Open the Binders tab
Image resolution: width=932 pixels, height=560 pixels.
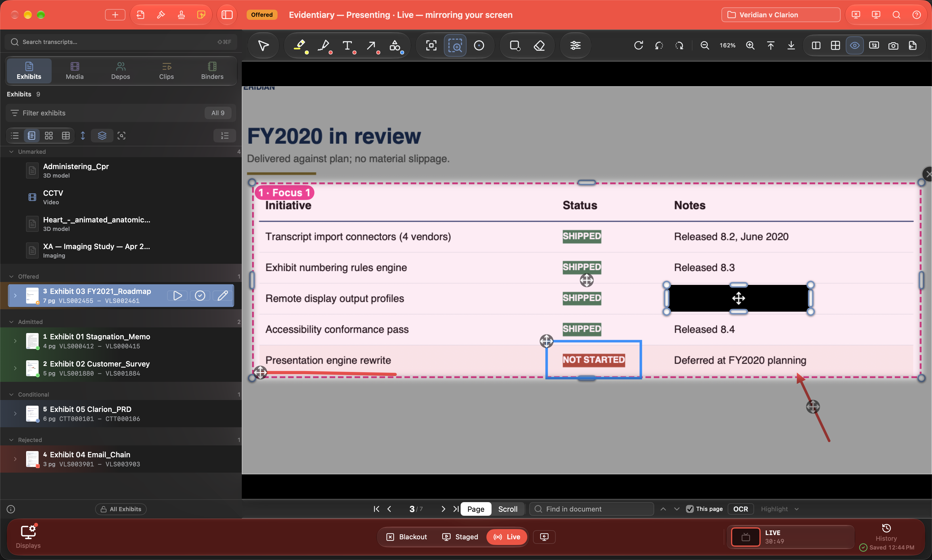point(212,71)
